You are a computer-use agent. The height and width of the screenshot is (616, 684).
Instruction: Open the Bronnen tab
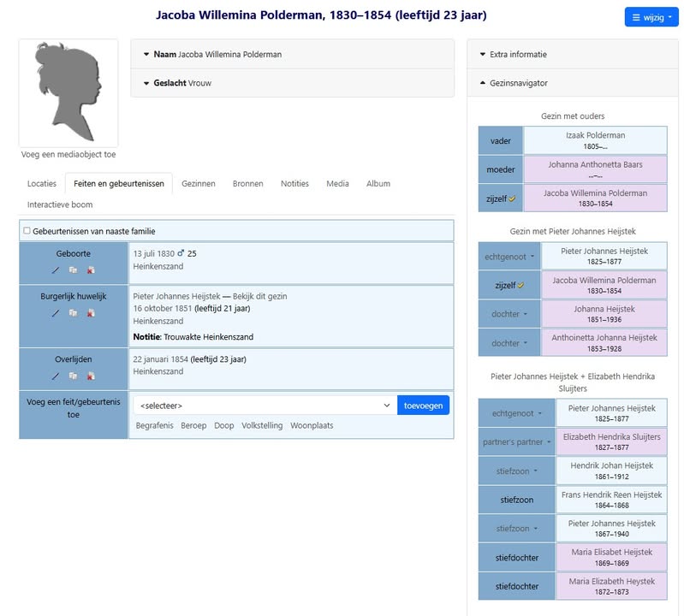click(x=247, y=184)
